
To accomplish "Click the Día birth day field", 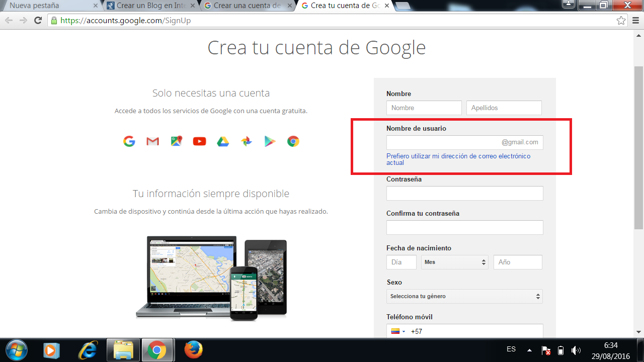I will click(401, 262).
